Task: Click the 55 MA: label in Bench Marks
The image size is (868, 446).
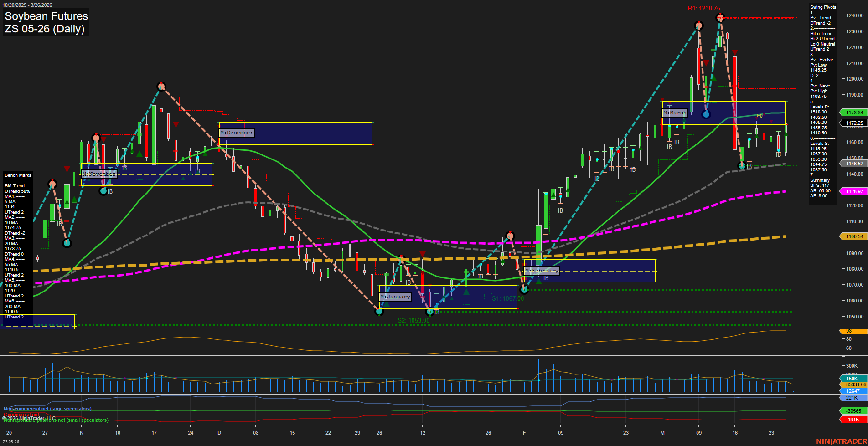Action: pos(12,265)
